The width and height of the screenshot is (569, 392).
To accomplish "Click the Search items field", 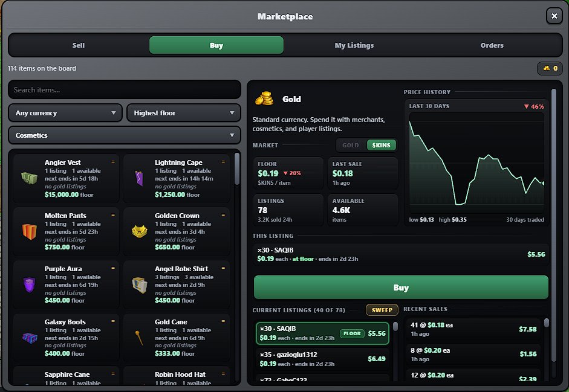I will point(125,89).
